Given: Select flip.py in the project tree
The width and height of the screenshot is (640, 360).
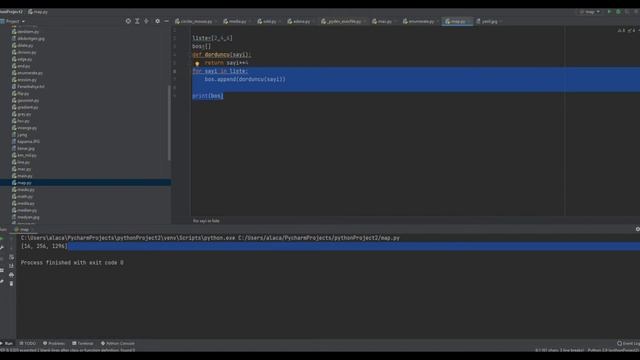Looking at the screenshot, I should [x=20, y=93].
